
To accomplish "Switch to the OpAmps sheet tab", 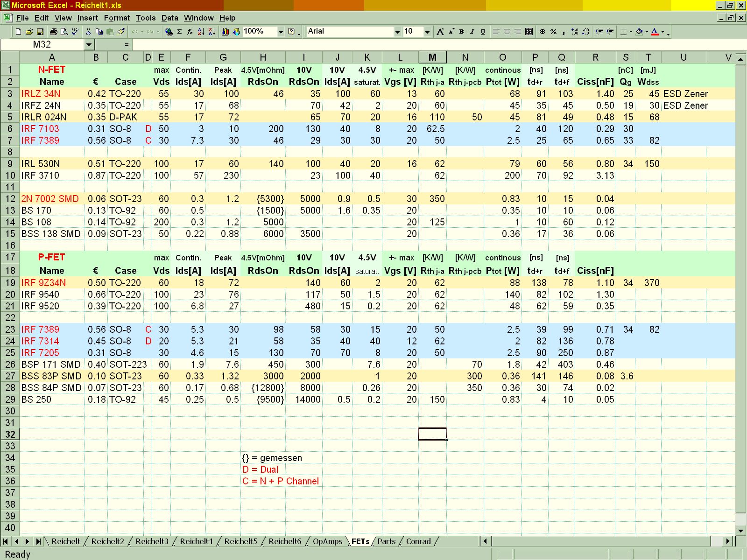I will 327,541.
